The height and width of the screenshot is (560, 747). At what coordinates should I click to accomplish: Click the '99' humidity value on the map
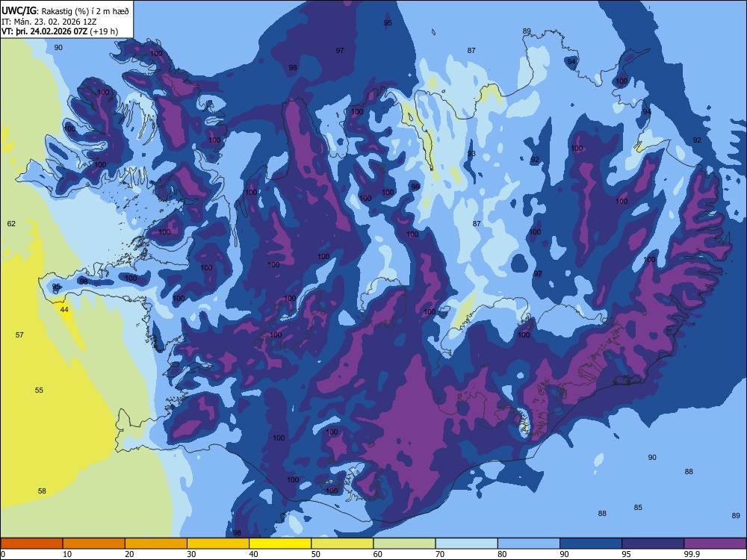(415, 187)
